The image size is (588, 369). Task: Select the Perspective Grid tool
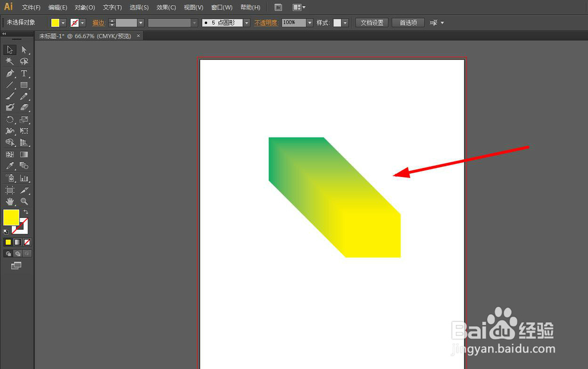click(24, 142)
